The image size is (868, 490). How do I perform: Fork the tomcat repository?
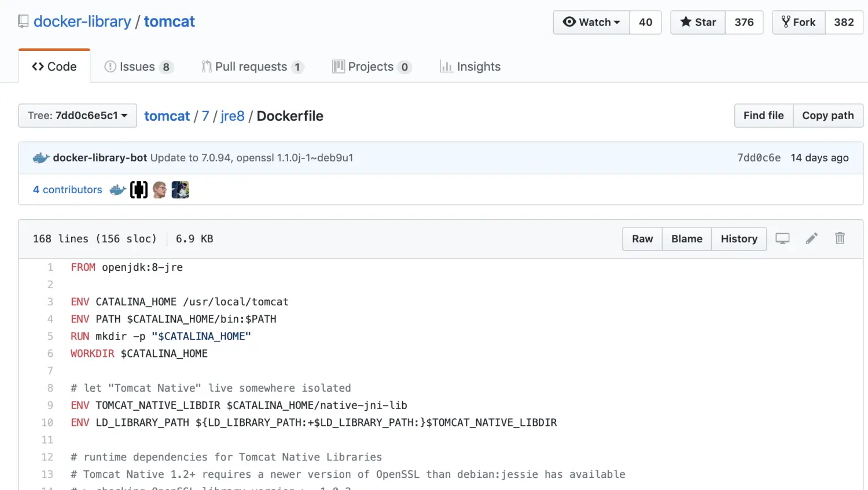point(799,22)
